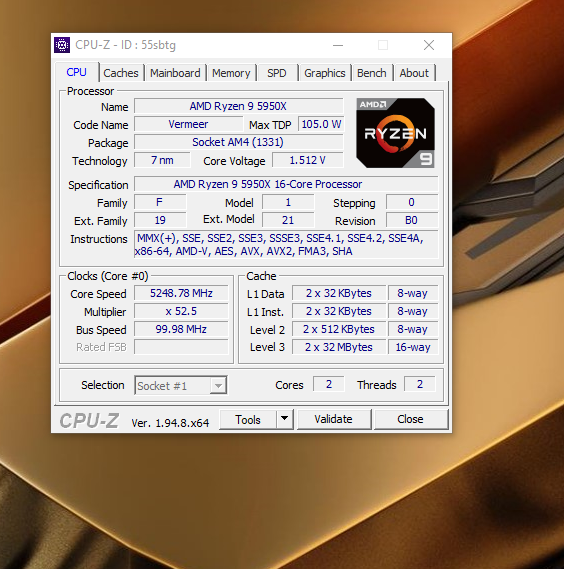Select the Memory tab
The width and height of the screenshot is (564, 569).
click(x=231, y=73)
